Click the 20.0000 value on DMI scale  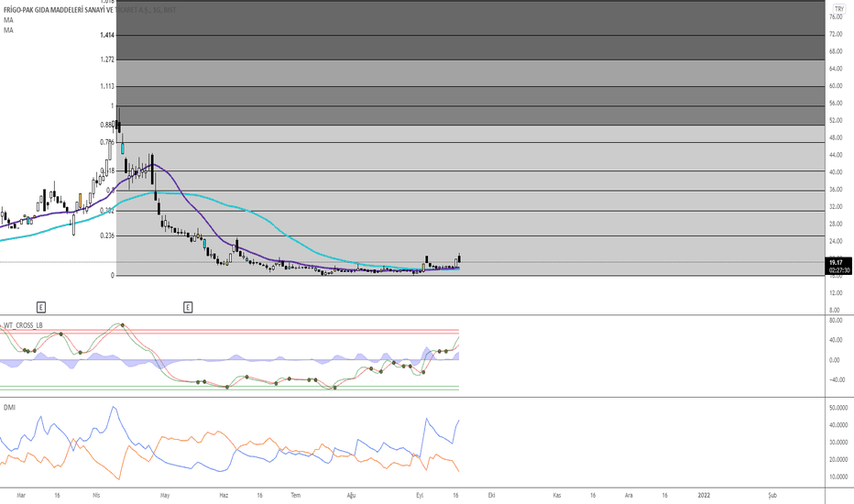[x=838, y=460]
